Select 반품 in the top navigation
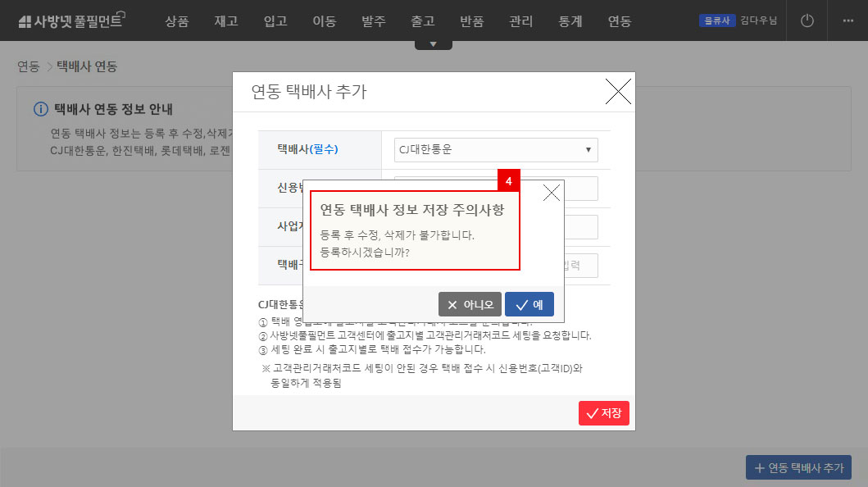 pos(472,22)
